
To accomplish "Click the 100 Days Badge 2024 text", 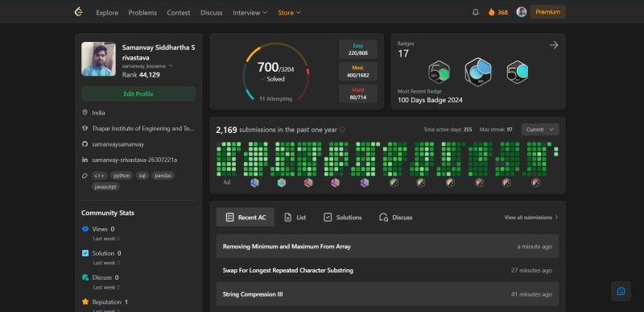I will [x=430, y=100].
